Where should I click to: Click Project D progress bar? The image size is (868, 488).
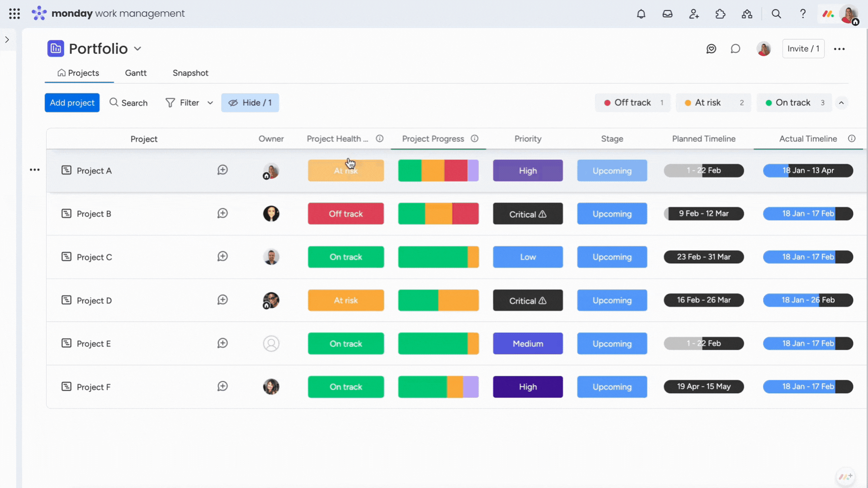(438, 300)
